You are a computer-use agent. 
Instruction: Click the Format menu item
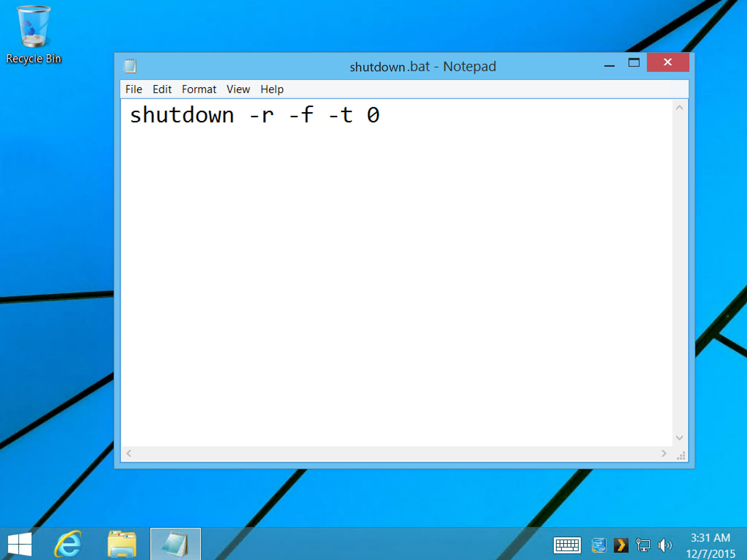point(199,89)
